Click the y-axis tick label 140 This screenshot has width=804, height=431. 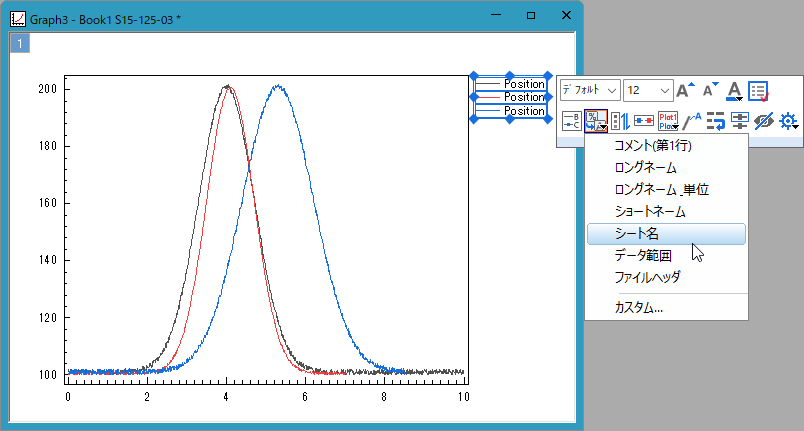48,260
